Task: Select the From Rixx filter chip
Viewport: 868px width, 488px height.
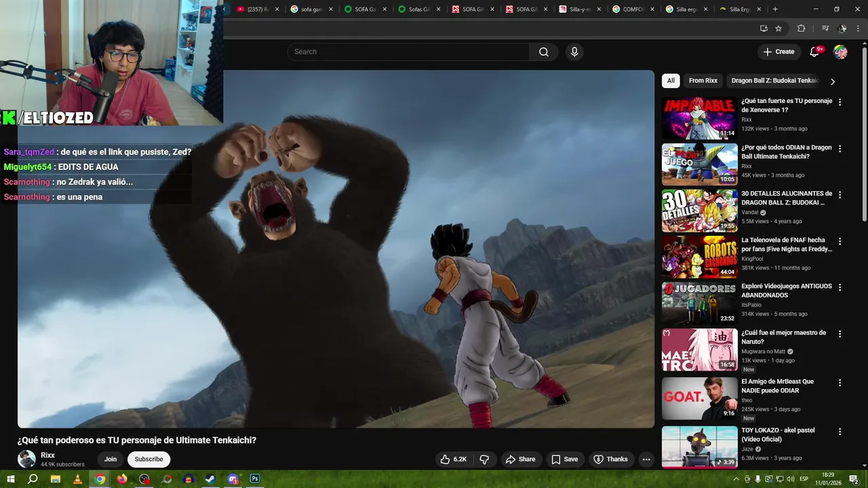Action: [x=703, y=81]
